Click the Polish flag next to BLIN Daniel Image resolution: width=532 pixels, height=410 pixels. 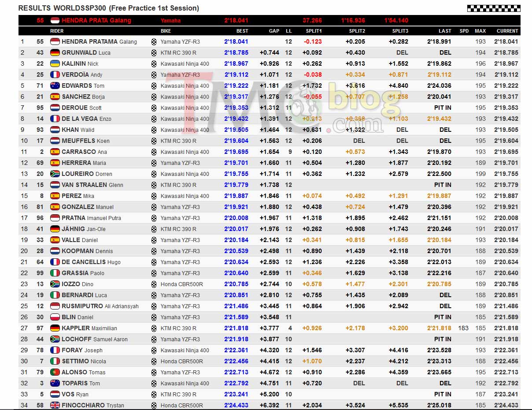click(55, 317)
